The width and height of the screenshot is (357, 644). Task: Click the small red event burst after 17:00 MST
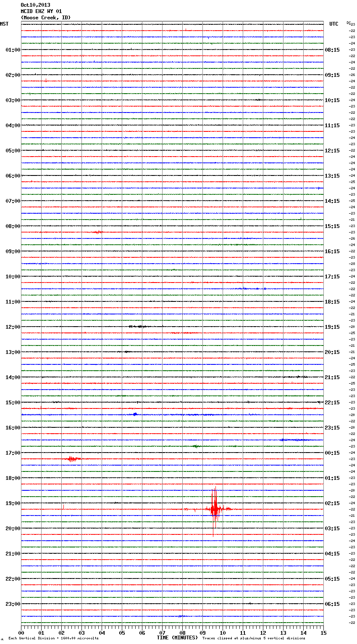tap(73, 459)
